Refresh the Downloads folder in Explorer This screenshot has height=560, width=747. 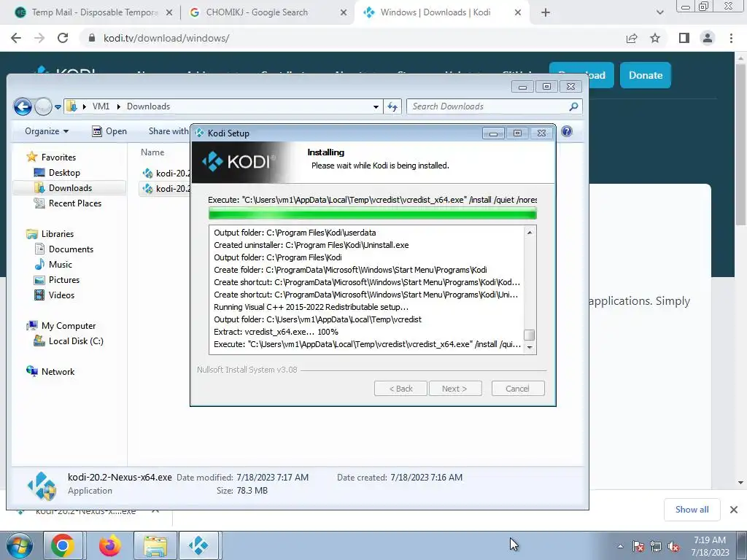tap(392, 106)
